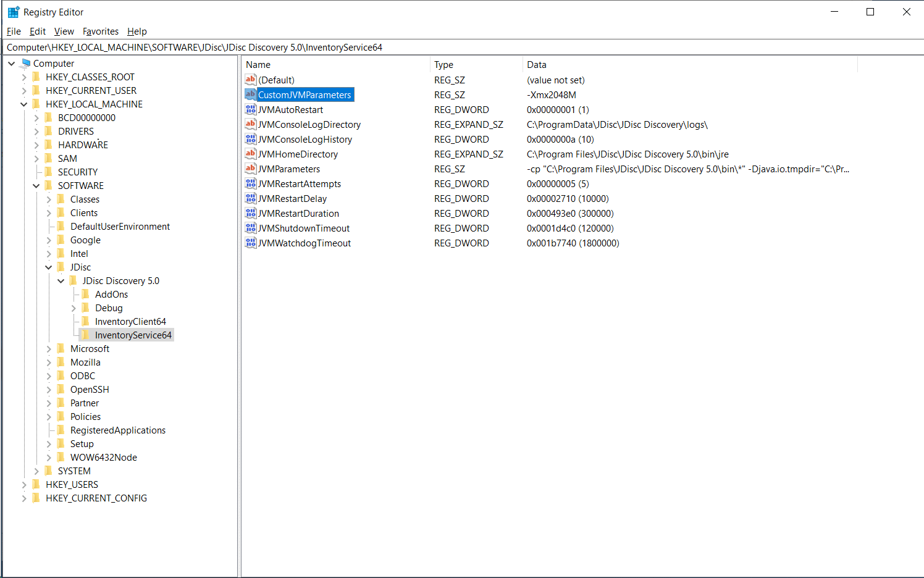The height and width of the screenshot is (578, 924).
Task: Expand the JDisc Discovery 5.0 Debug subkey
Action: (x=73, y=308)
